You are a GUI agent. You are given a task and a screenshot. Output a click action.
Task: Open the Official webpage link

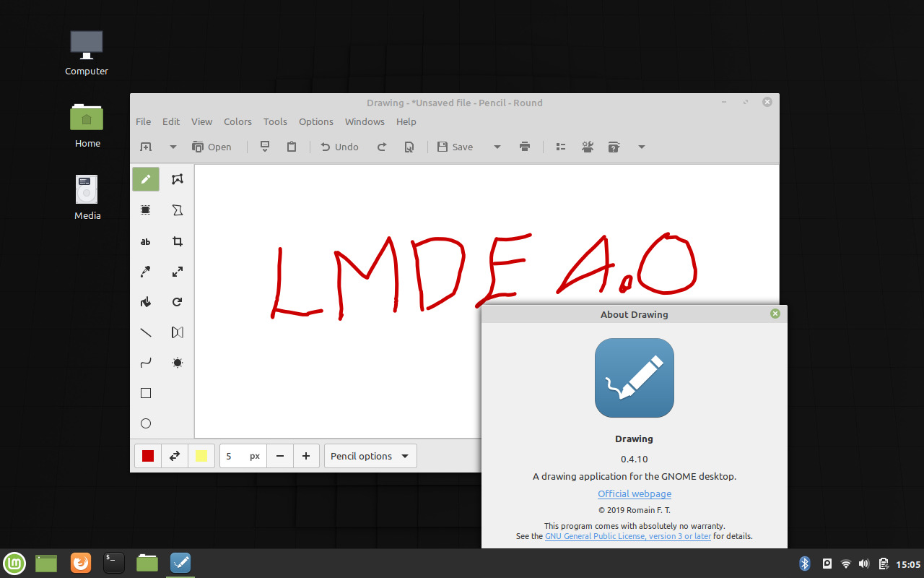[634, 494]
